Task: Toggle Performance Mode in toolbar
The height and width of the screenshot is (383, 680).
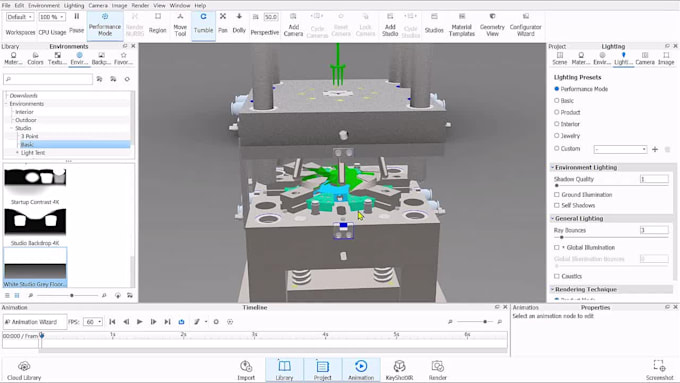Action: click(x=105, y=26)
